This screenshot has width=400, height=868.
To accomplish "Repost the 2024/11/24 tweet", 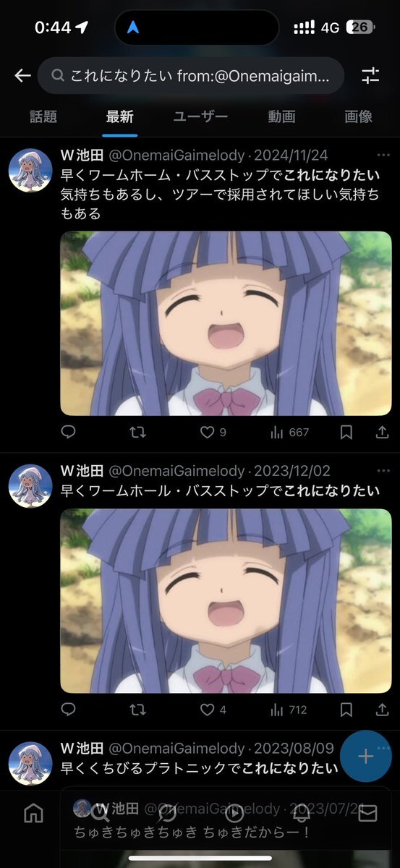I will tap(137, 432).
